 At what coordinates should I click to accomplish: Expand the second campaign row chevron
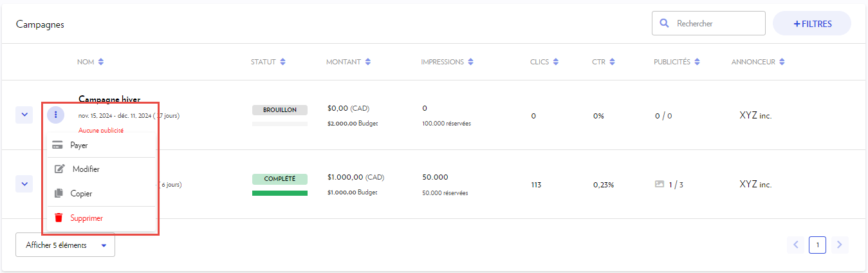(x=24, y=184)
